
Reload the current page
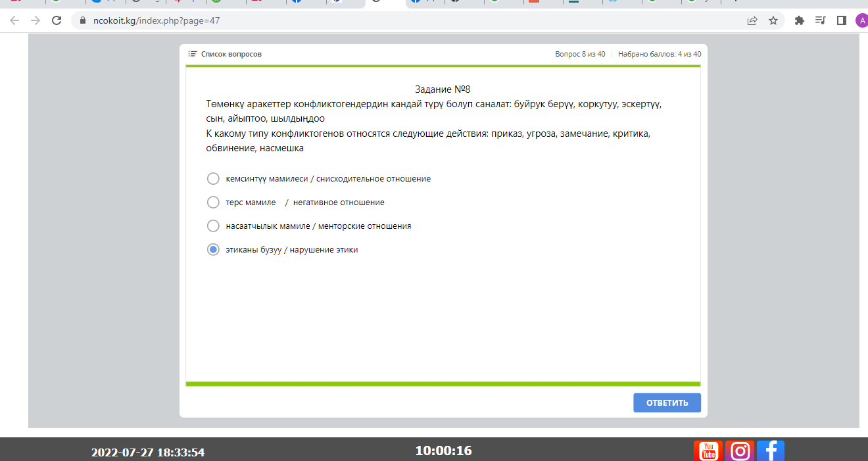coord(56,20)
